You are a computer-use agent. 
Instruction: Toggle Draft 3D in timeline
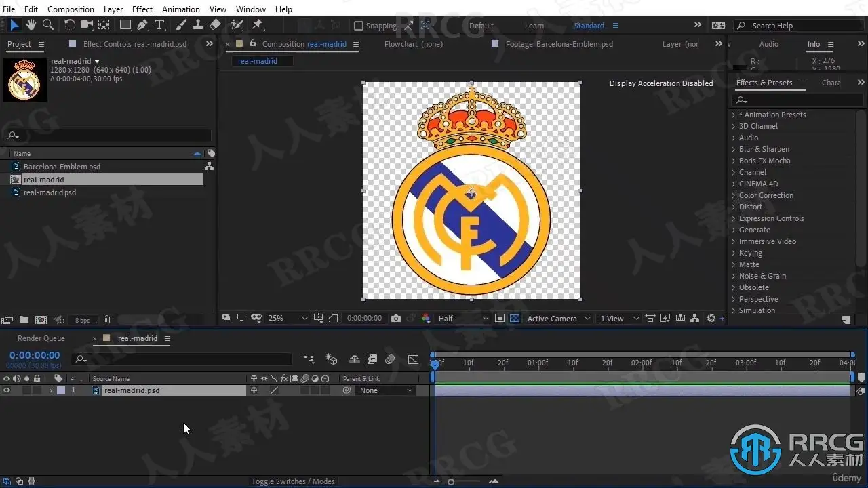(332, 359)
